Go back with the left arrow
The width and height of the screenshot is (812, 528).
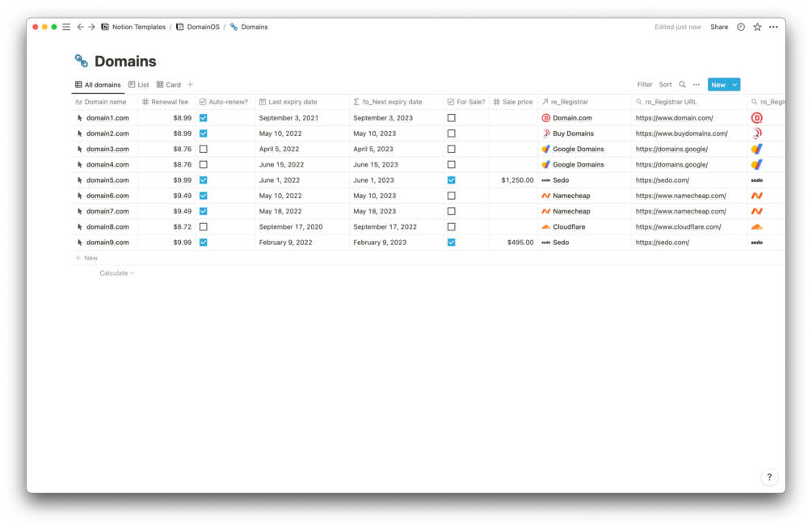pos(80,27)
